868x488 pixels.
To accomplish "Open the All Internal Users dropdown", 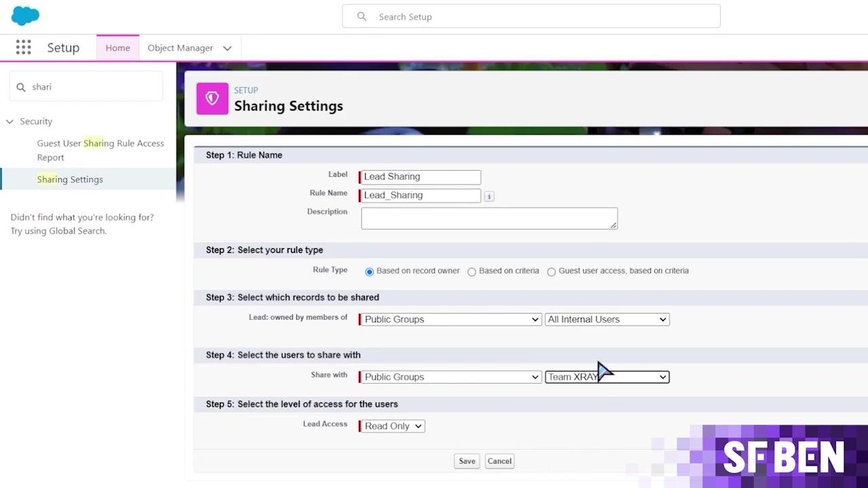I will pos(607,319).
